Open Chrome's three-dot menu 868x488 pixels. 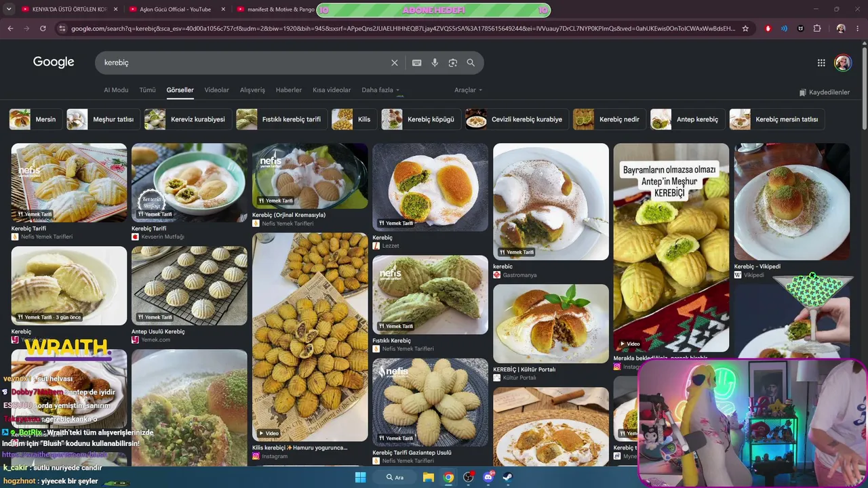857,28
